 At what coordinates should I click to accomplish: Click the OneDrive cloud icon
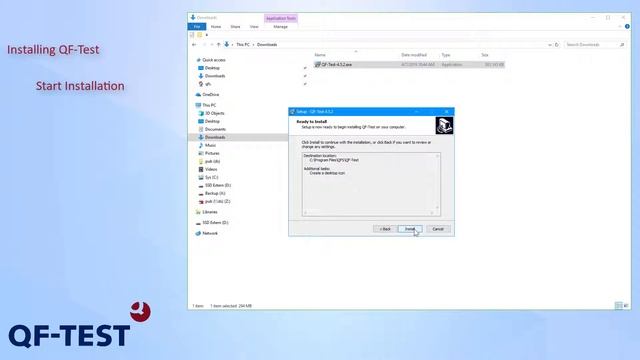198,95
